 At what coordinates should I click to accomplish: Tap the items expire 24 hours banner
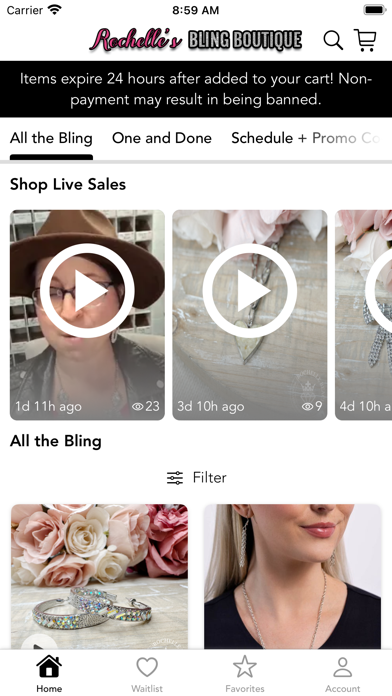coord(196,89)
